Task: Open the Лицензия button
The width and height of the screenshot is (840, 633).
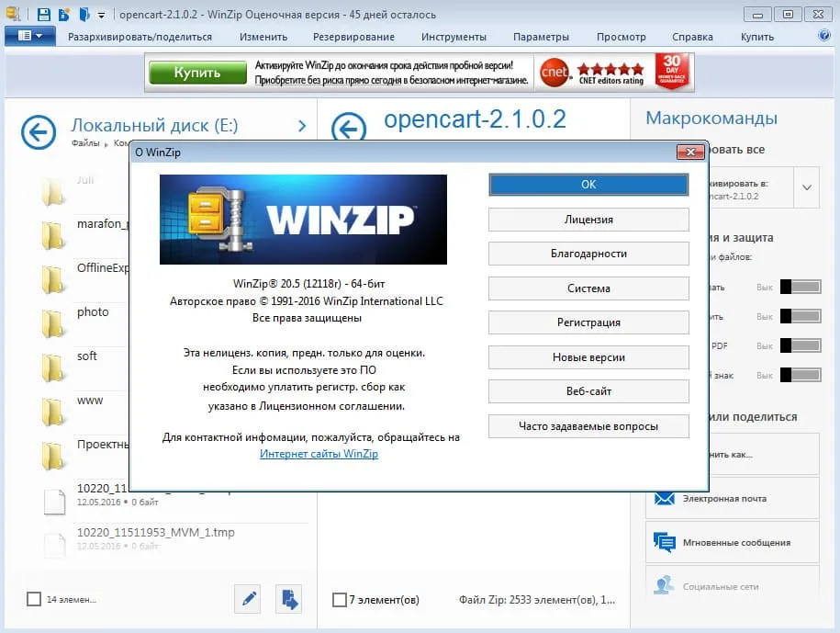Action: click(588, 220)
